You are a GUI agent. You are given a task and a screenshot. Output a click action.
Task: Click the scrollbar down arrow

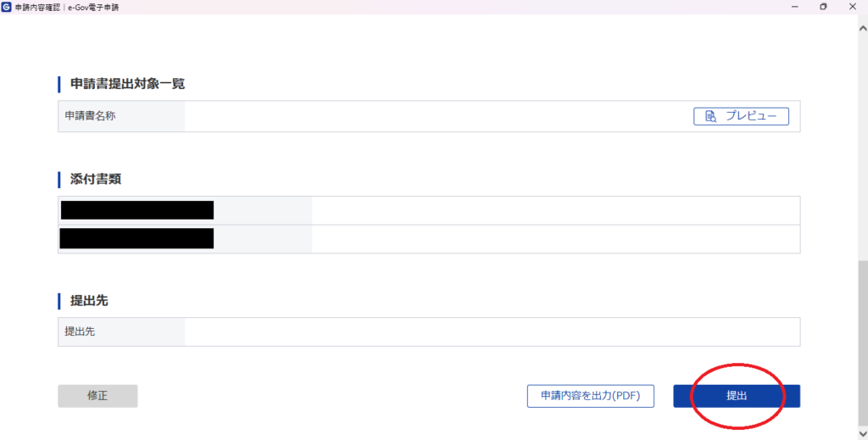click(x=862, y=433)
